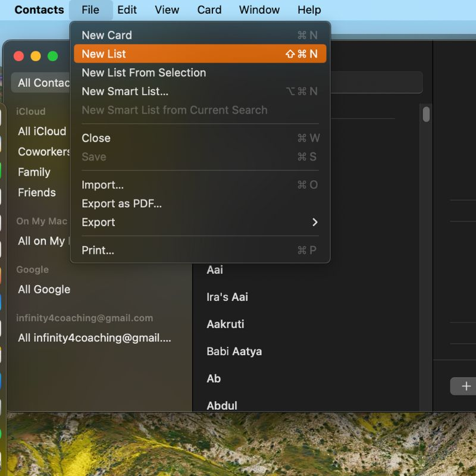
Task: Close the open File menu
Action: (90, 10)
